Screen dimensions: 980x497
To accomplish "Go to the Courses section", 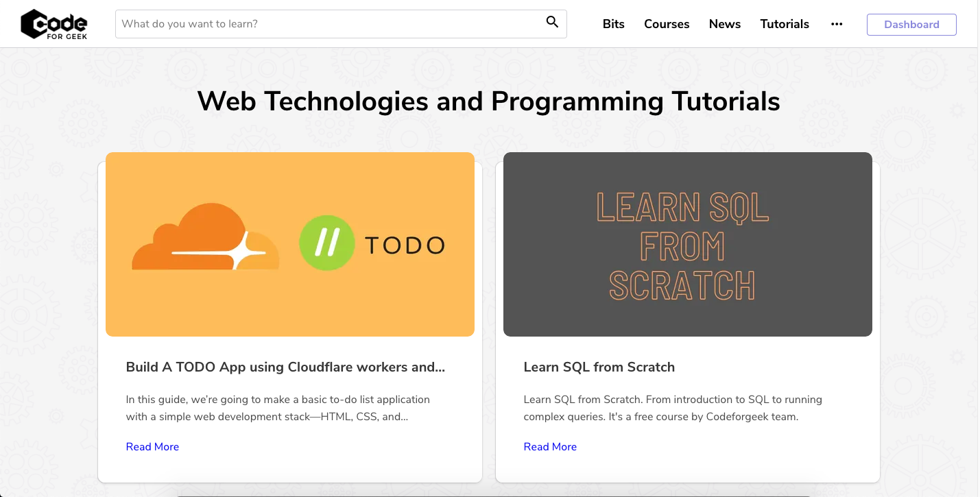I will (667, 24).
